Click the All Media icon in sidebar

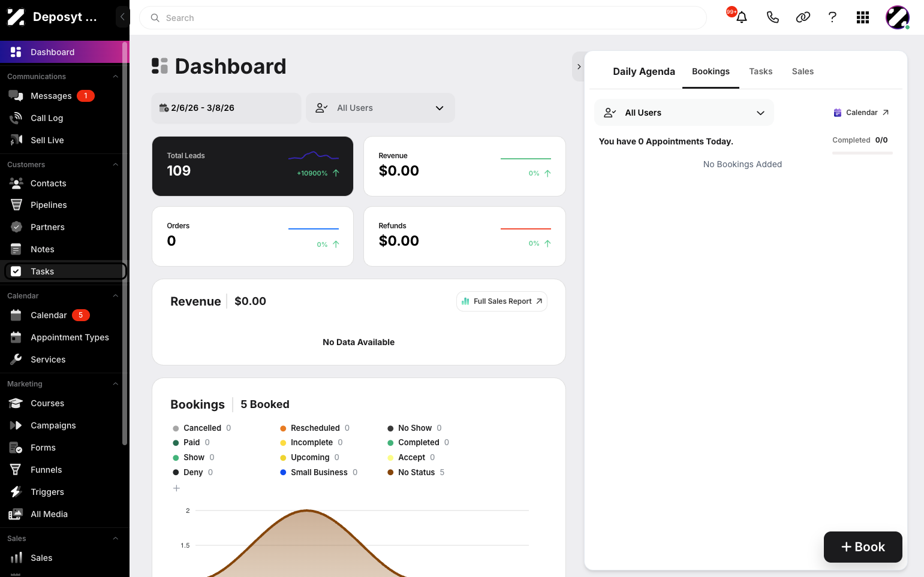click(16, 514)
